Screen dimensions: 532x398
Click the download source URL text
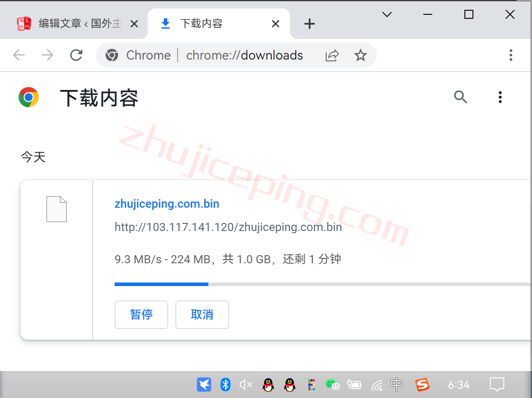228,227
